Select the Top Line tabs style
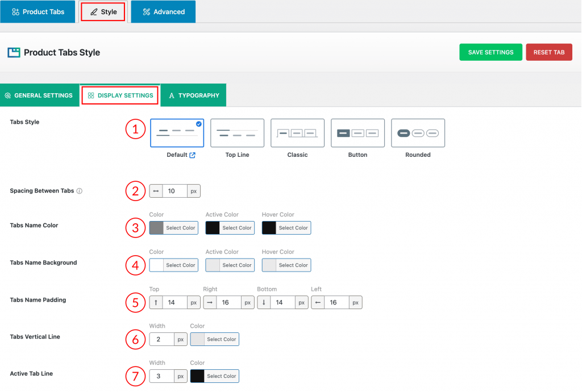This screenshot has width=582, height=392. [237, 133]
